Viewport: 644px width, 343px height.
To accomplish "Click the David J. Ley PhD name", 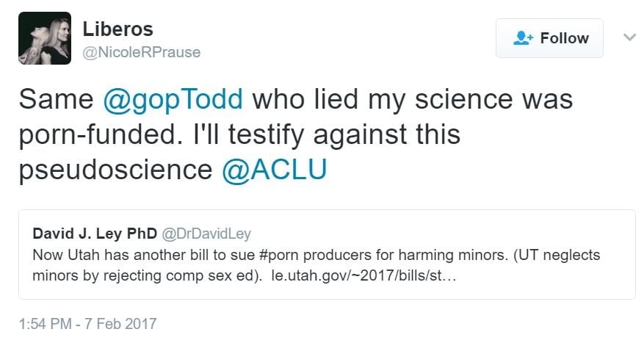I will pyautogui.click(x=95, y=234).
